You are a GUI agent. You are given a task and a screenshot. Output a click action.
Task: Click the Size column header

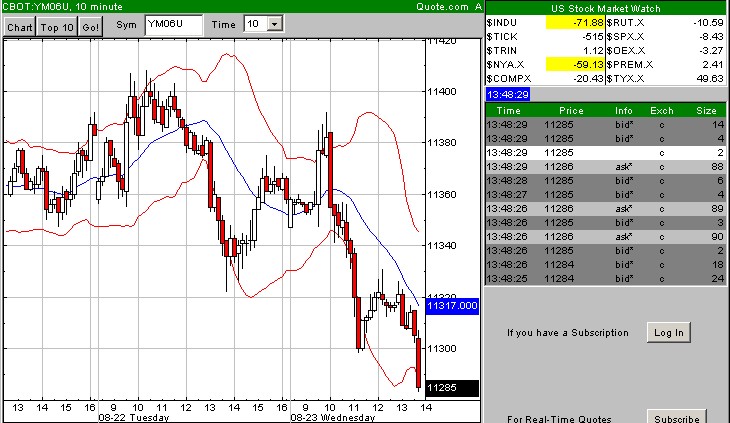click(x=706, y=110)
